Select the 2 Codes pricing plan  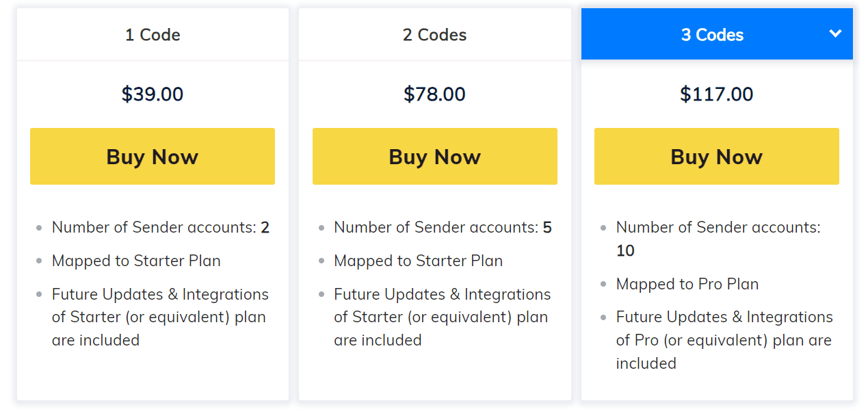coord(434,34)
